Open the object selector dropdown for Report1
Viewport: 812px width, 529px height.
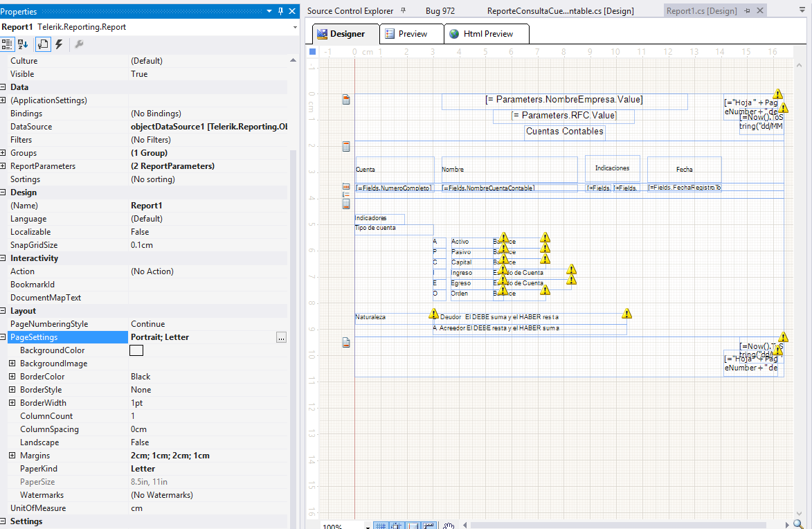click(295, 27)
